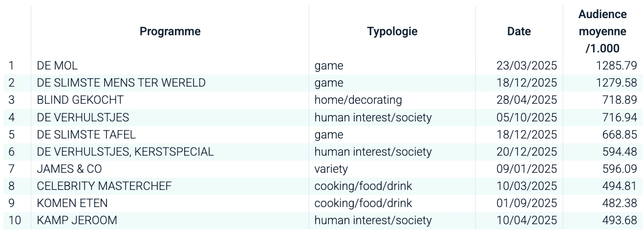Click the Audience moyenne column header

coord(602,31)
